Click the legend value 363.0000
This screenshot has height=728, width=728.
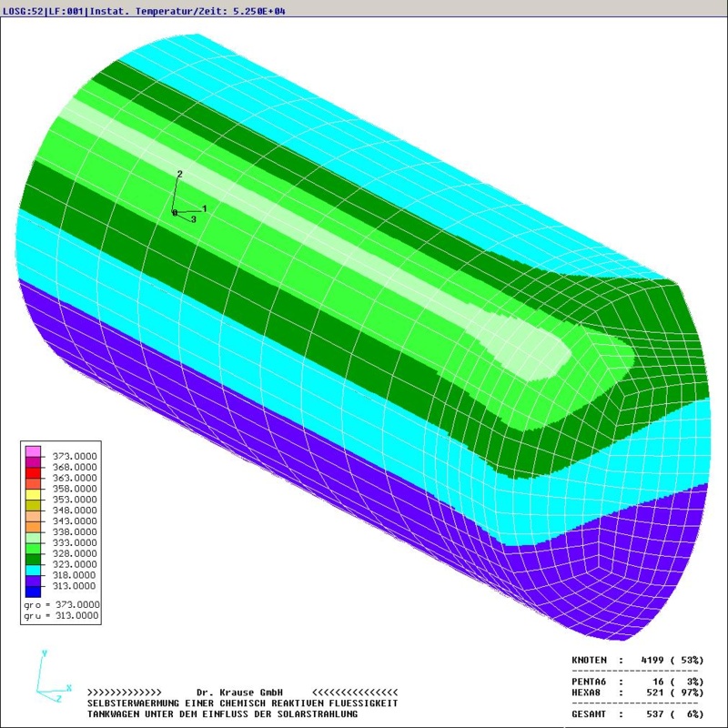[75, 478]
